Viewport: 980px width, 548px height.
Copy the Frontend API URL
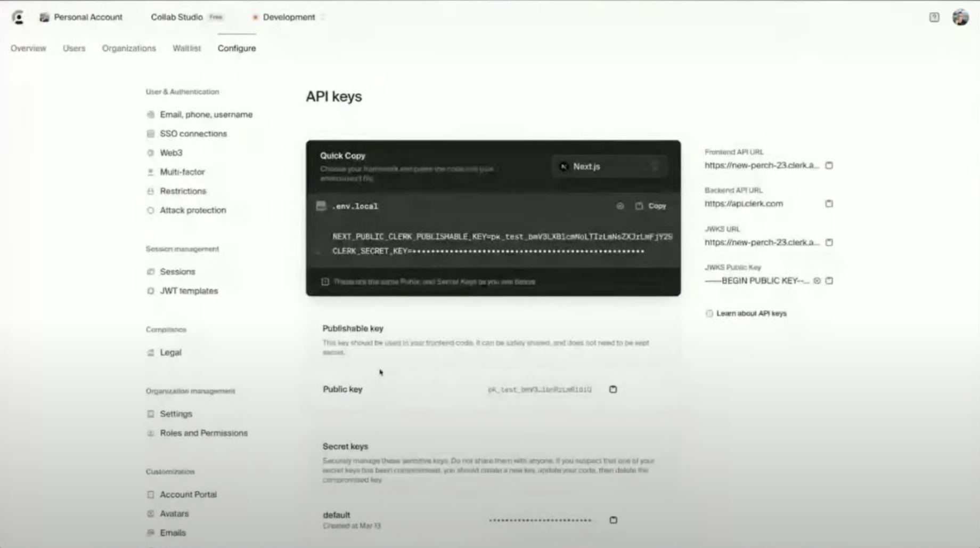(x=829, y=165)
